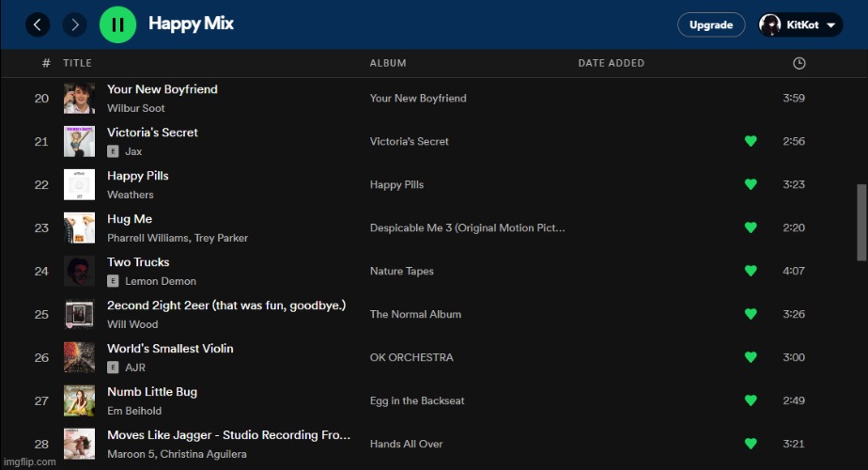
Task: Go forward with the right arrow button
Action: point(75,25)
